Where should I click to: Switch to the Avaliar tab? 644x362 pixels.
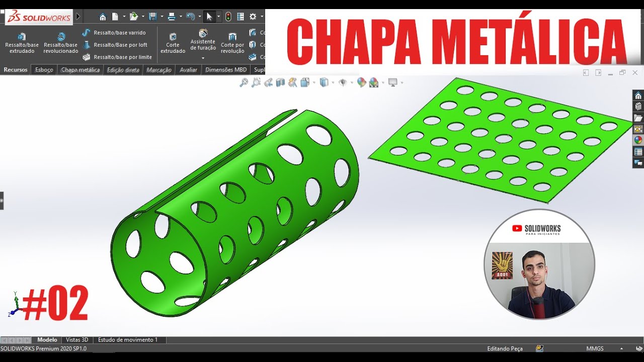pos(189,70)
